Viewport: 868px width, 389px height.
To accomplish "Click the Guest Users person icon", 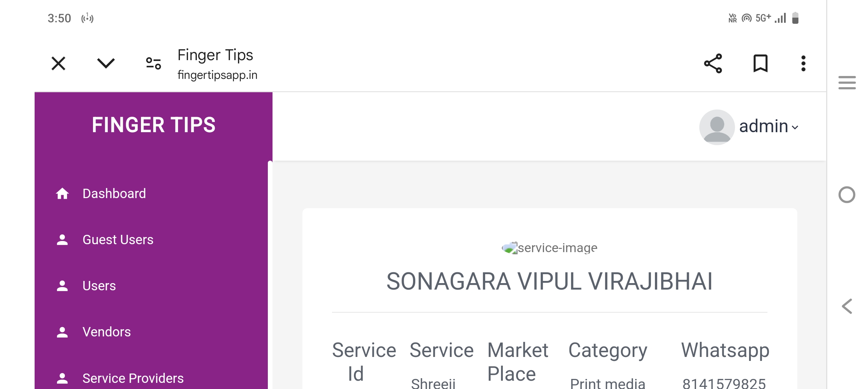I will [62, 240].
